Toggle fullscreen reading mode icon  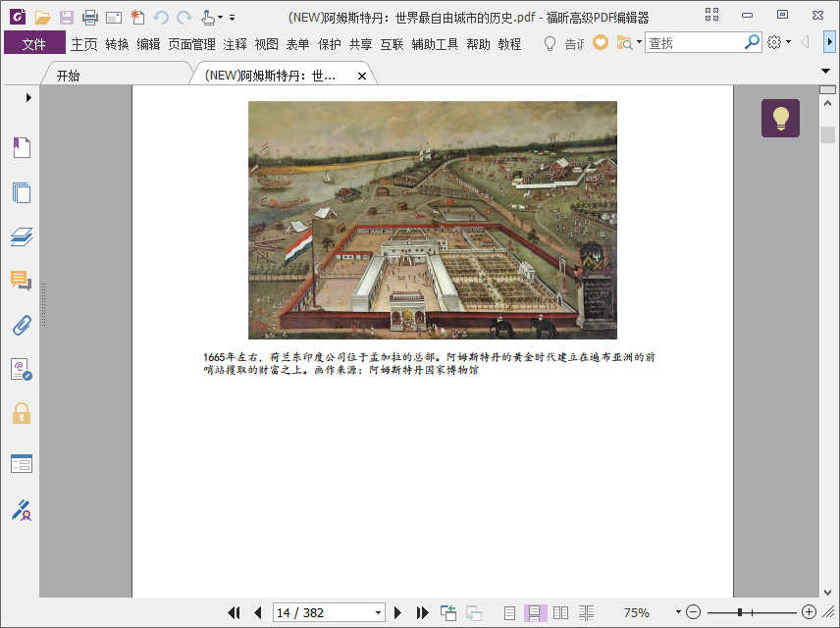712,15
